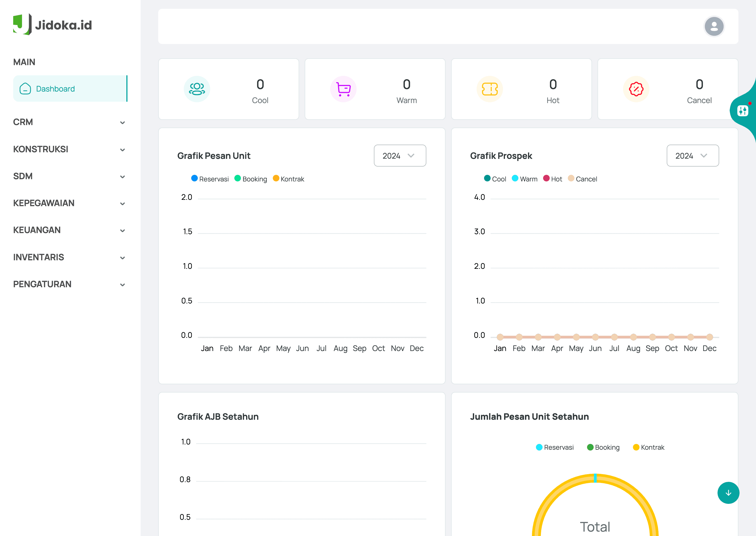Click the Cancel discount badge icon
This screenshot has height=536, width=756.
click(636, 89)
